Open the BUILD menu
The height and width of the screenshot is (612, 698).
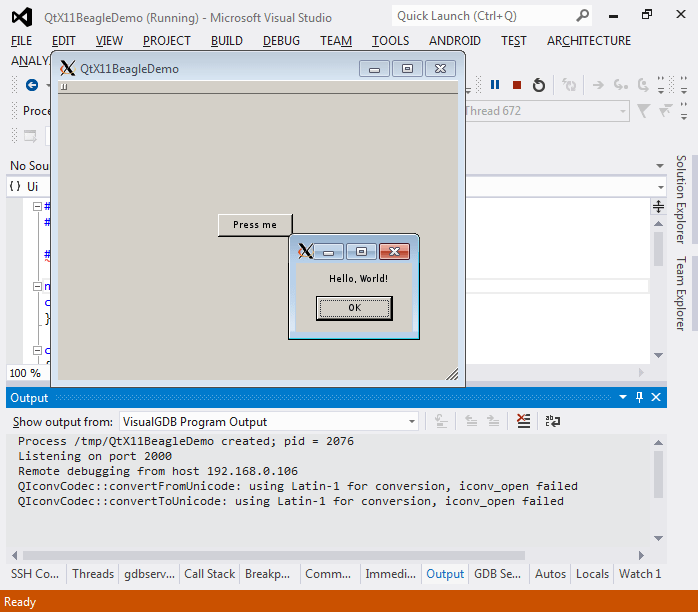coord(227,41)
